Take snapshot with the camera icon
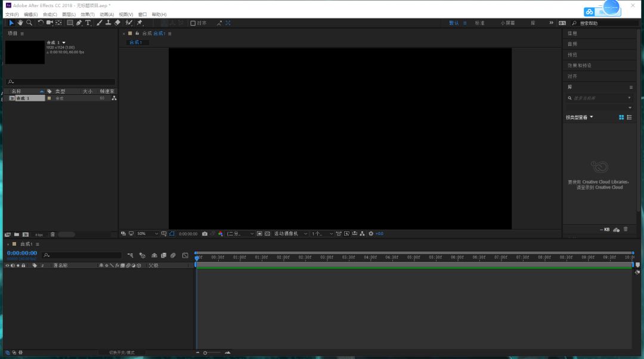Screen dimensions: 644x359 205,234
